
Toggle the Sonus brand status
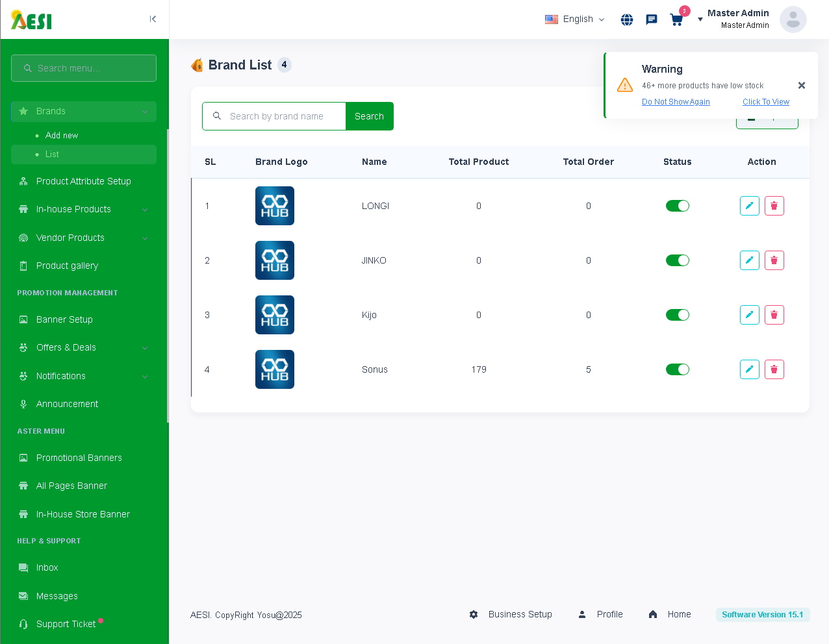[677, 369]
